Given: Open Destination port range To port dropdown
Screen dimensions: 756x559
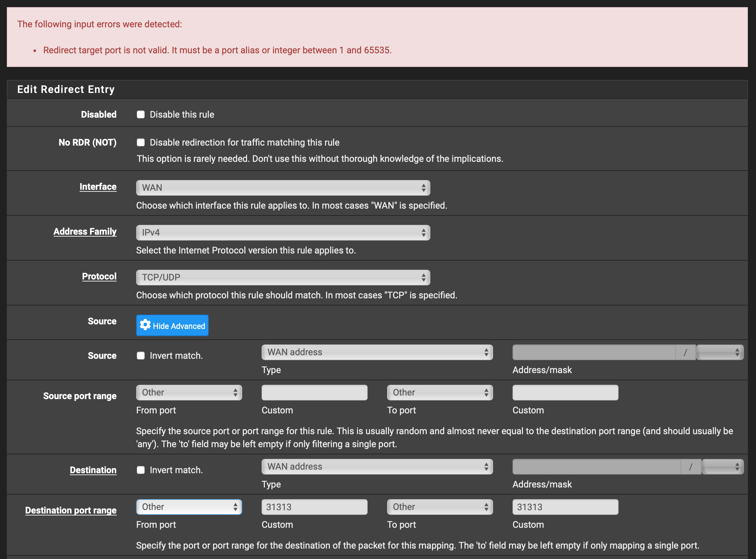Looking at the screenshot, I should tap(439, 507).
